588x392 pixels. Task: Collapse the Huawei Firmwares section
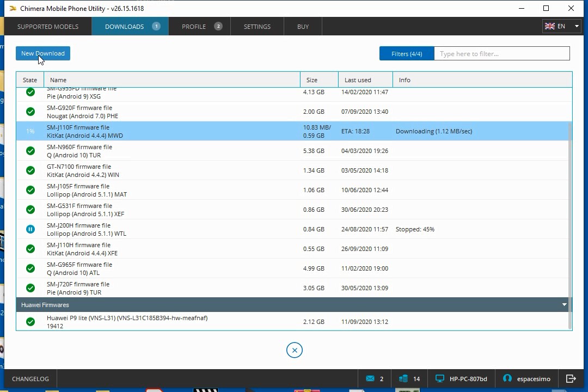[x=564, y=305]
